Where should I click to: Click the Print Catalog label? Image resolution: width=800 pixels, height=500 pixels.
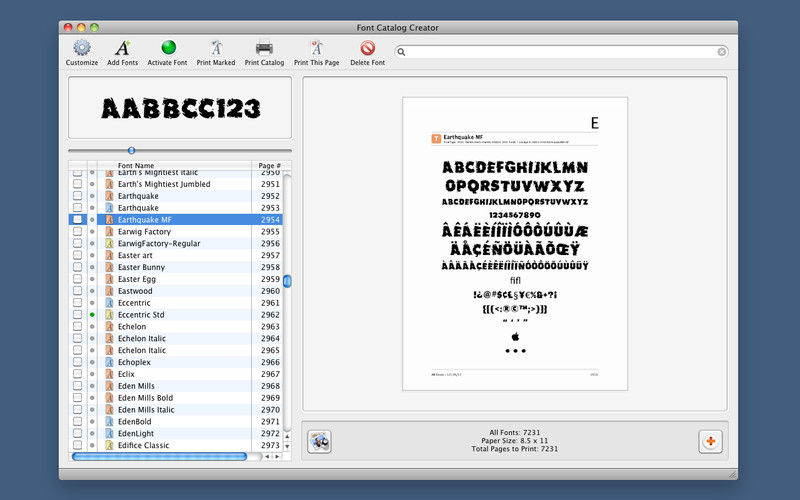[264, 63]
